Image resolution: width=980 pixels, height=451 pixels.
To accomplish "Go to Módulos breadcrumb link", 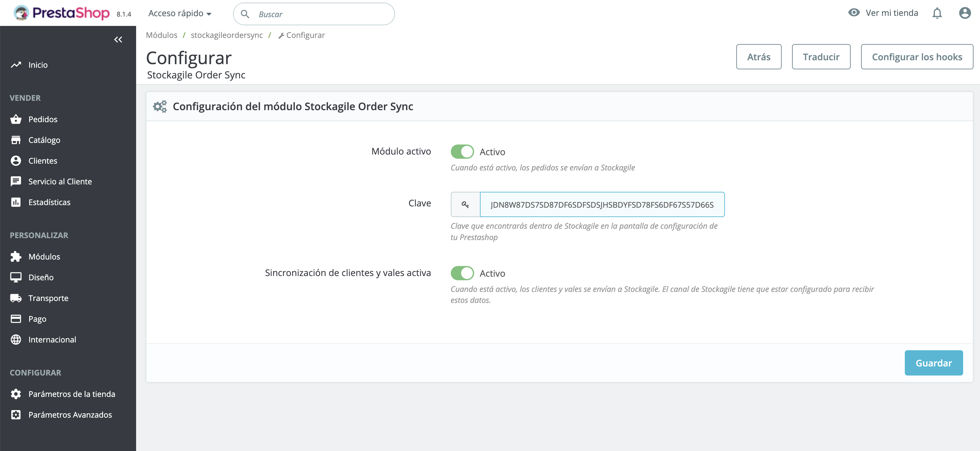I will click(x=161, y=35).
